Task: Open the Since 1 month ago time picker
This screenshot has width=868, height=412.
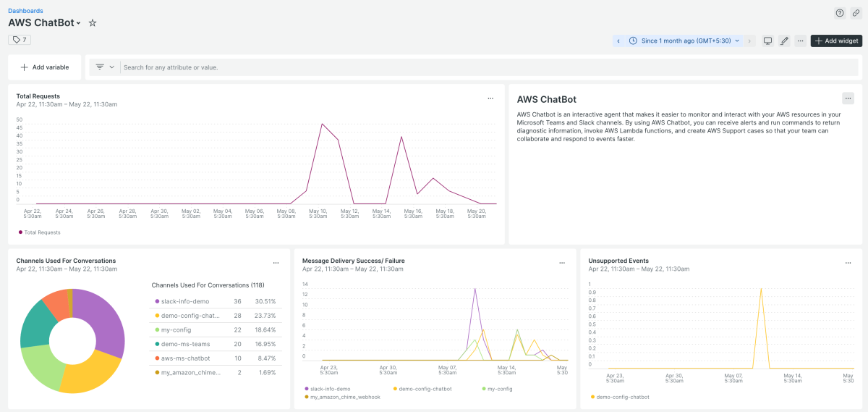Action: pos(684,41)
